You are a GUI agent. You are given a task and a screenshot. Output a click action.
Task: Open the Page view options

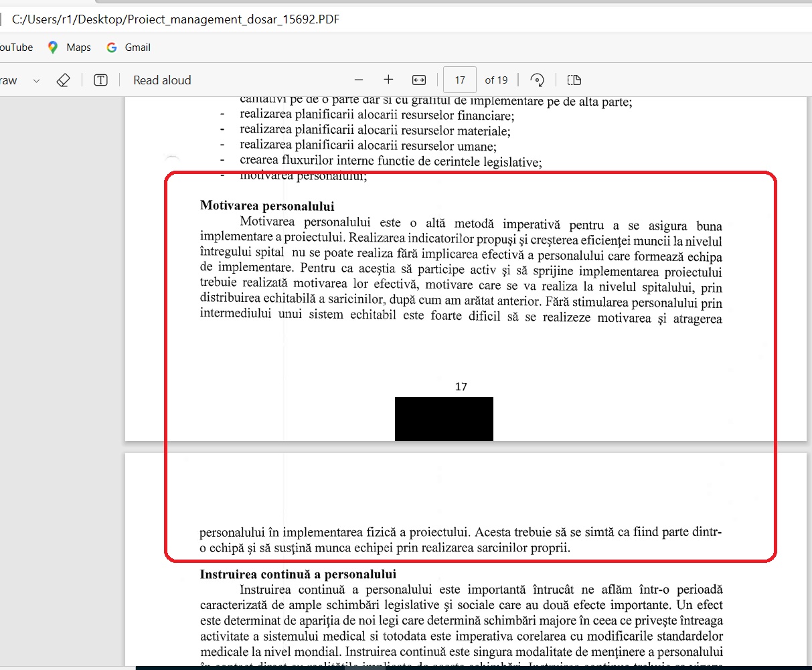point(574,80)
